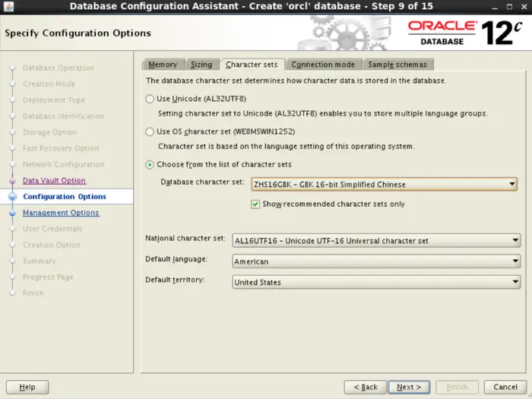The width and height of the screenshot is (532, 399).
Task: Click the 'National character set:' label
Action: [x=185, y=238]
